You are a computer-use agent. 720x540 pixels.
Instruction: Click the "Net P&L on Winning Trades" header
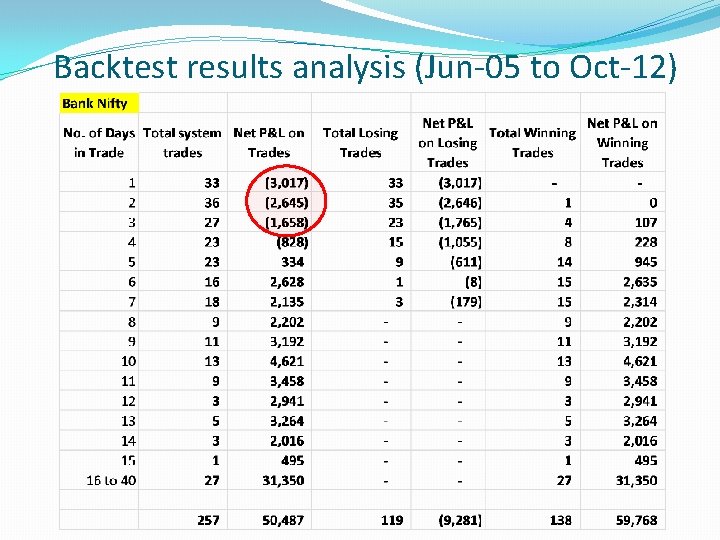tap(622, 142)
